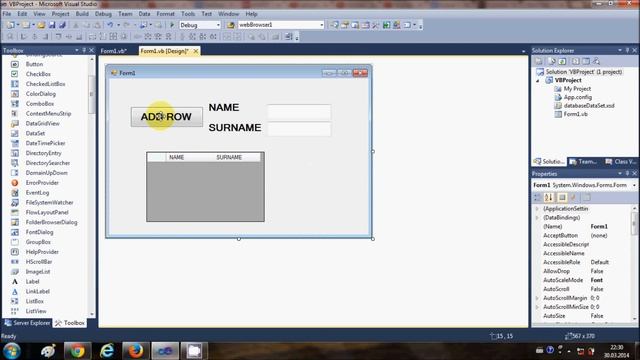Open Windows Start menu orb

click(11, 351)
